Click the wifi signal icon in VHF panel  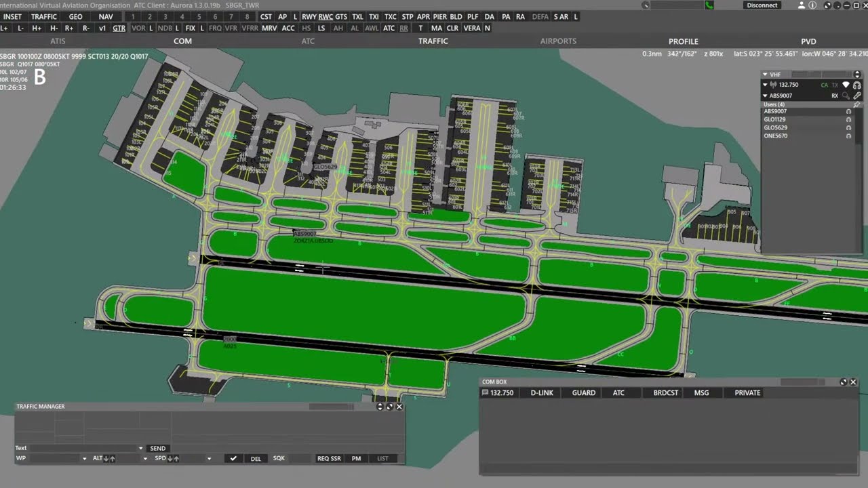(x=846, y=85)
